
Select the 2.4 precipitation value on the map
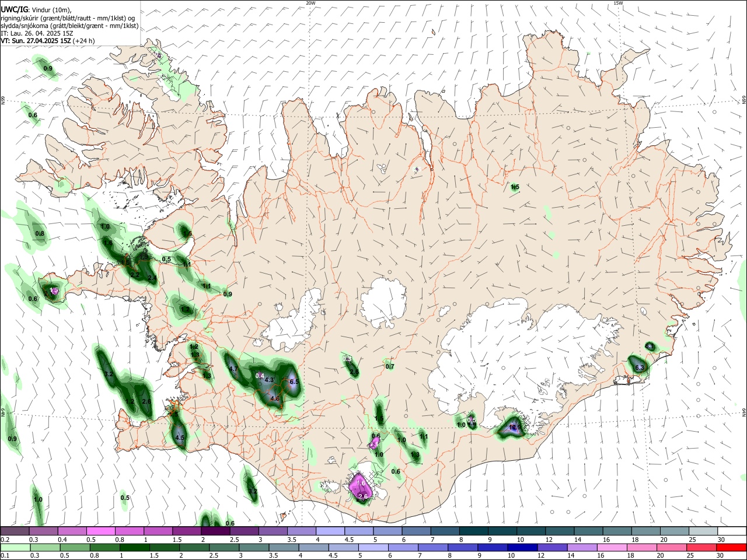click(152, 278)
